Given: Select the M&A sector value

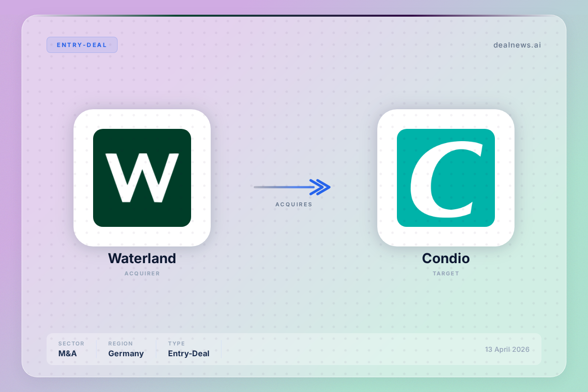Looking at the screenshot, I should click(68, 353).
